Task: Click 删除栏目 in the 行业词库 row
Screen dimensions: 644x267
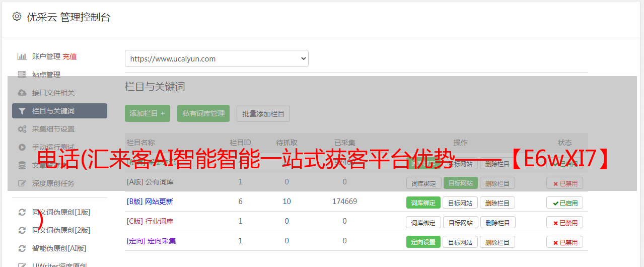Action: (x=497, y=222)
